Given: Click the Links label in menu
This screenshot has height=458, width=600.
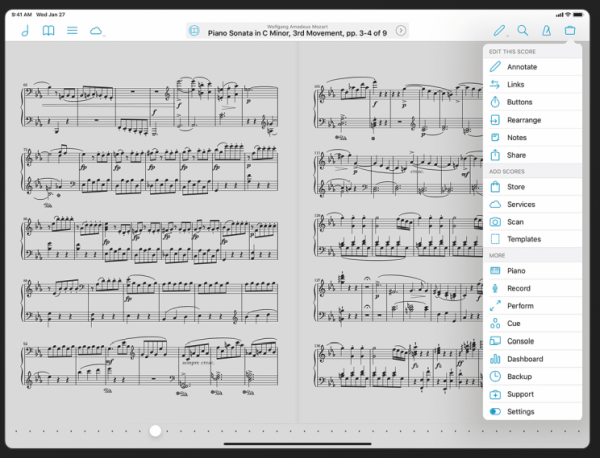Looking at the screenshot, I should (515, 84).
